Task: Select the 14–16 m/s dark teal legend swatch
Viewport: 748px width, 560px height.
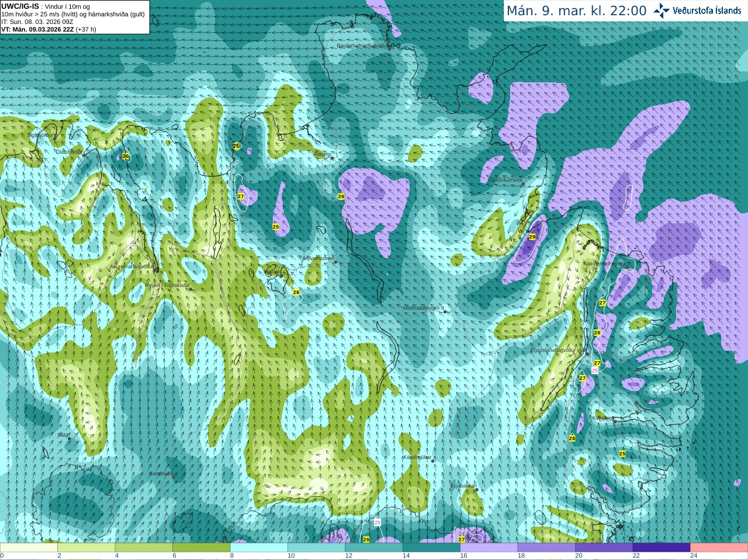Action: coord(431,548)
